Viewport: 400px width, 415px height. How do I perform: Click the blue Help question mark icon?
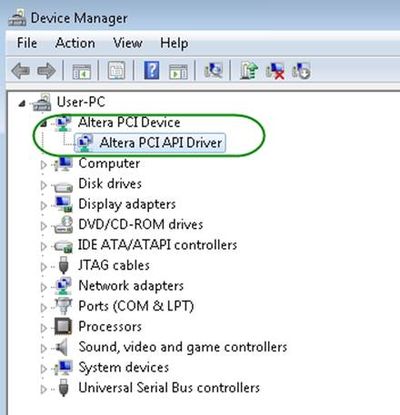pos(152,70)
